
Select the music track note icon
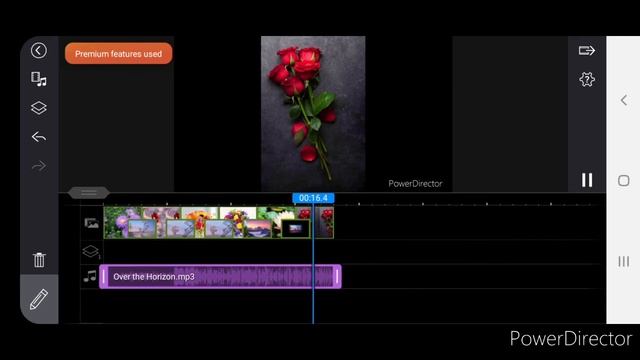[90, 276]
